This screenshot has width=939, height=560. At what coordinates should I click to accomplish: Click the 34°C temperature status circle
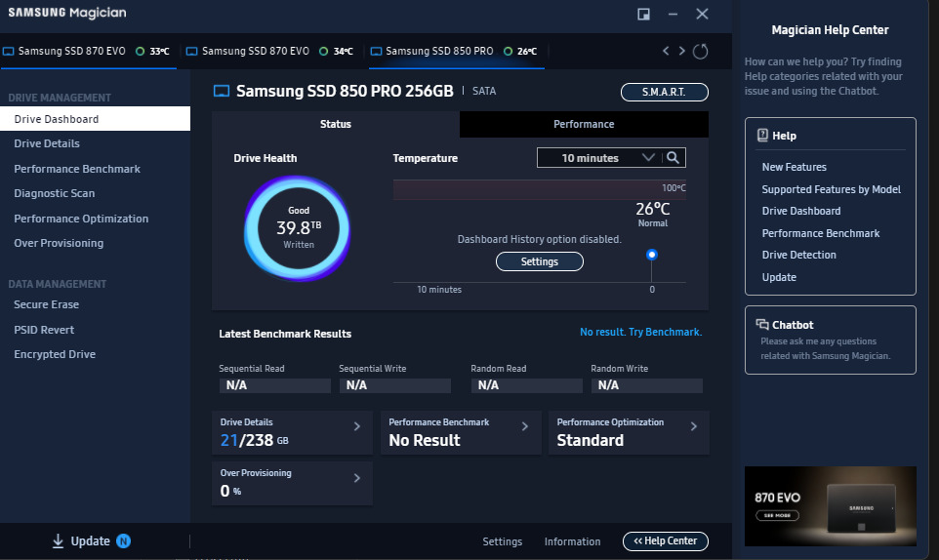pyautogui.click(x=323, y=52)
